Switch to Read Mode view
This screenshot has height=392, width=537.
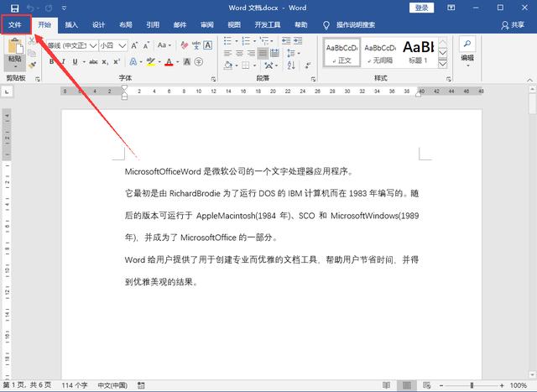coord(386,385)
